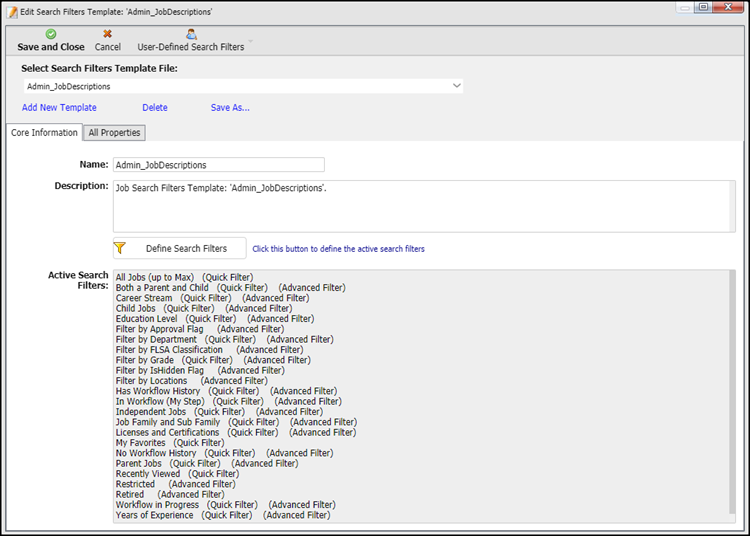750x536 pixels.
Task: Click inside the Description text box
Action: point(424,207)
